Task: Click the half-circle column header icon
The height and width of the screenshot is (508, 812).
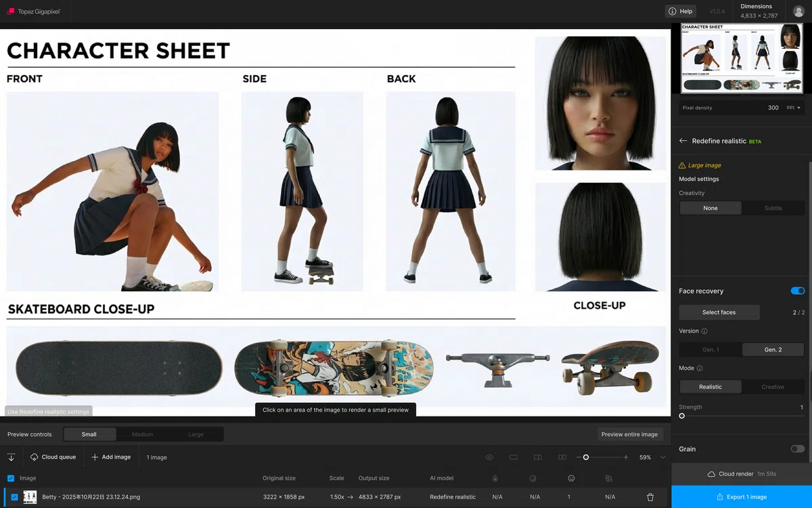Action: pyautogui.click(x=533, y=478)
